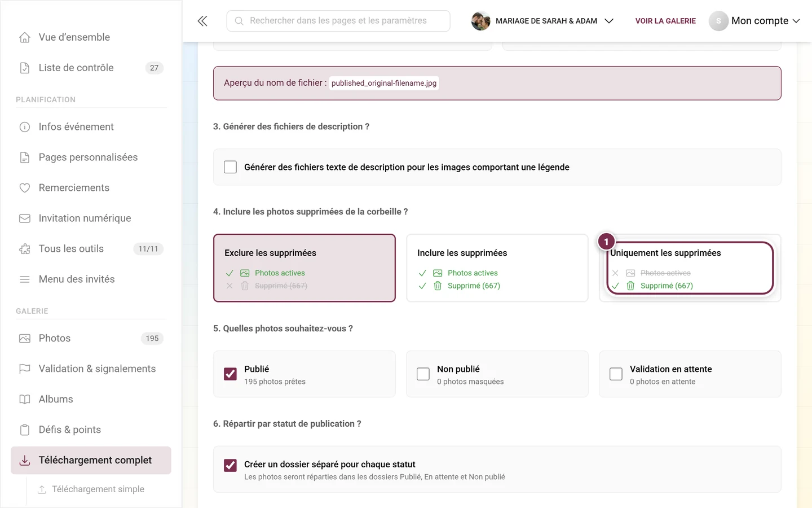
Task: Click the open book icon for Albums
Action: click(x=25, y=400)
